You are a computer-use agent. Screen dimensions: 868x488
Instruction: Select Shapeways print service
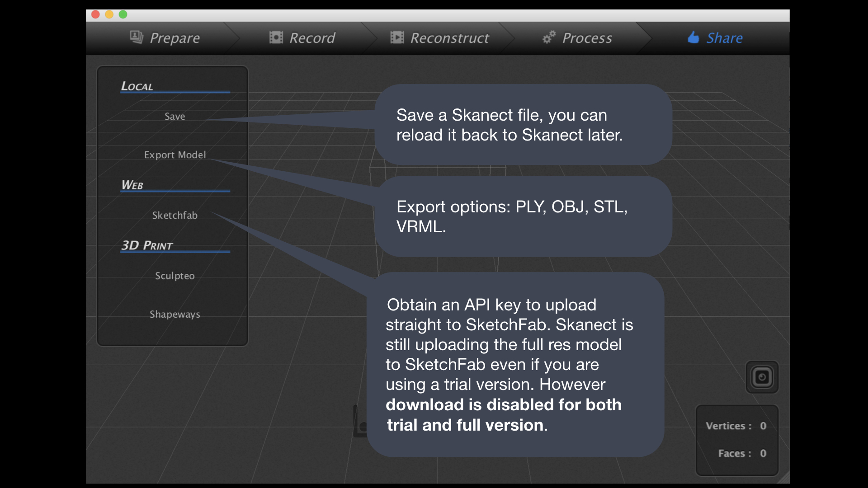[175, 314]
